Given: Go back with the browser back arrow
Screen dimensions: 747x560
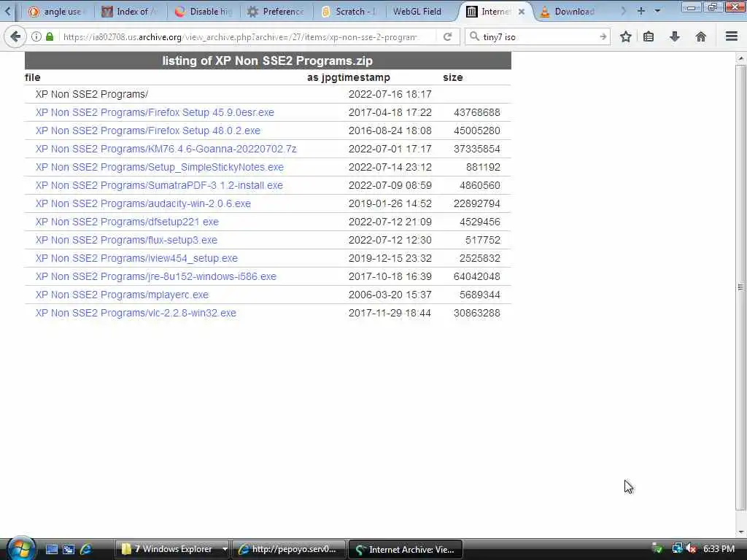Looking at the screenshot, I should (x=15, y=36).
